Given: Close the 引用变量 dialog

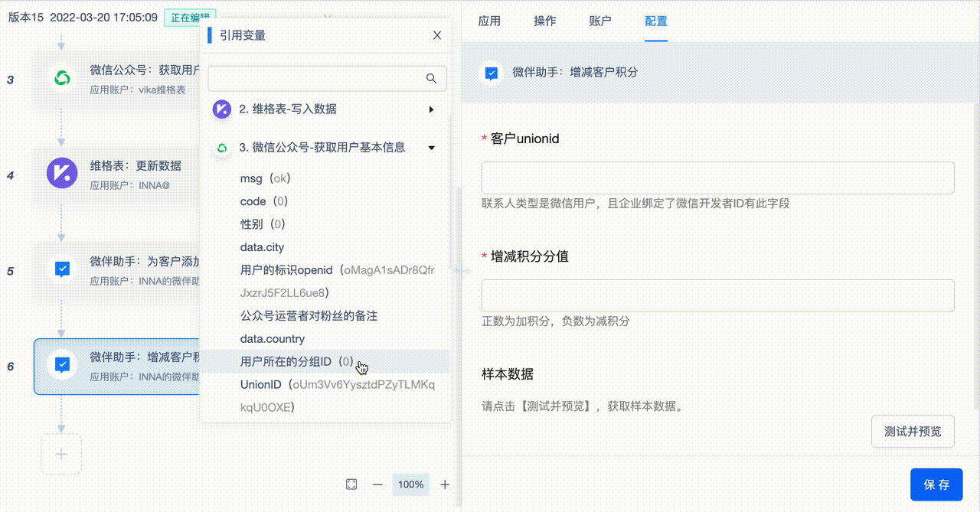Looking at the screenshot, I should pos(436,34).
